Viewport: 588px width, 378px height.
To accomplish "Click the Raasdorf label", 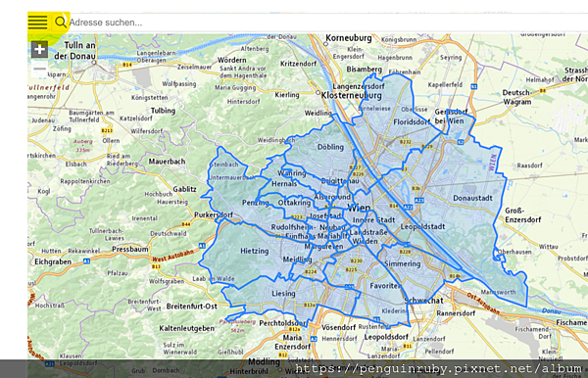I will coord(529,165).
